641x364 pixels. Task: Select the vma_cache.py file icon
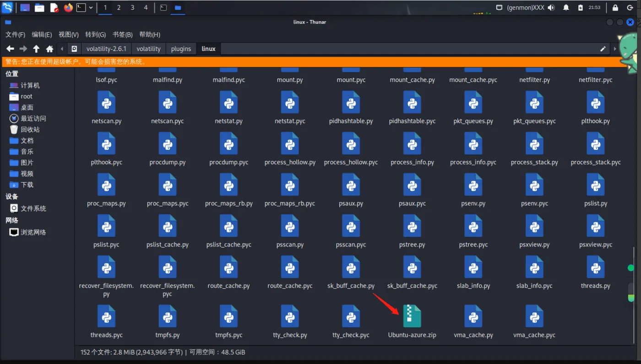(473, 316)
